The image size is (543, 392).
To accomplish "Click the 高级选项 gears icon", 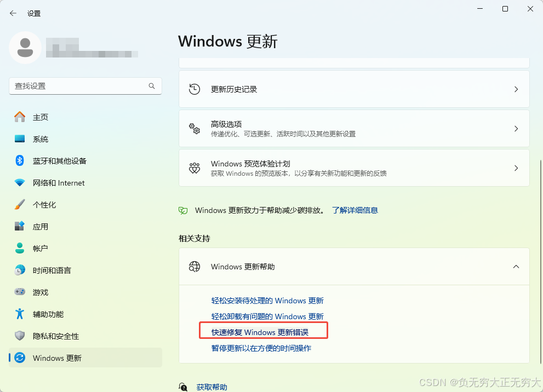I will coord(195,129).
